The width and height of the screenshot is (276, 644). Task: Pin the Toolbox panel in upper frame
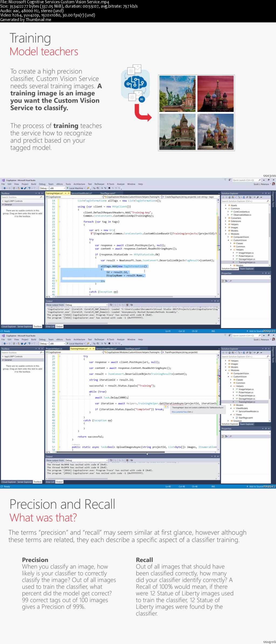[39, 193]
